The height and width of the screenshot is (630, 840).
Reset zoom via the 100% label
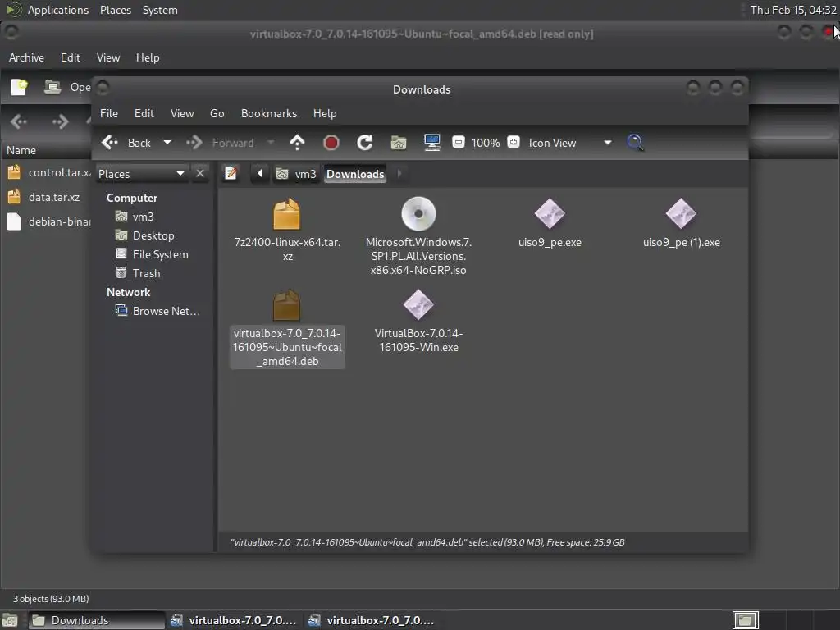tap(486, 143)
